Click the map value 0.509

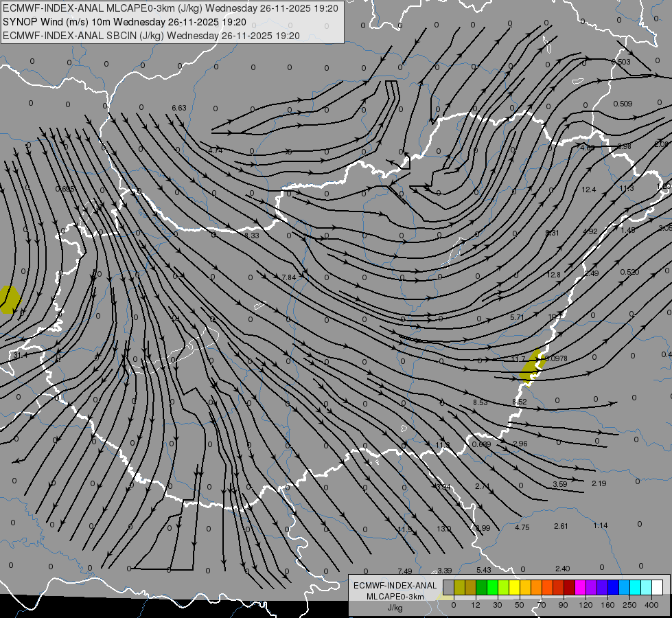623,104
